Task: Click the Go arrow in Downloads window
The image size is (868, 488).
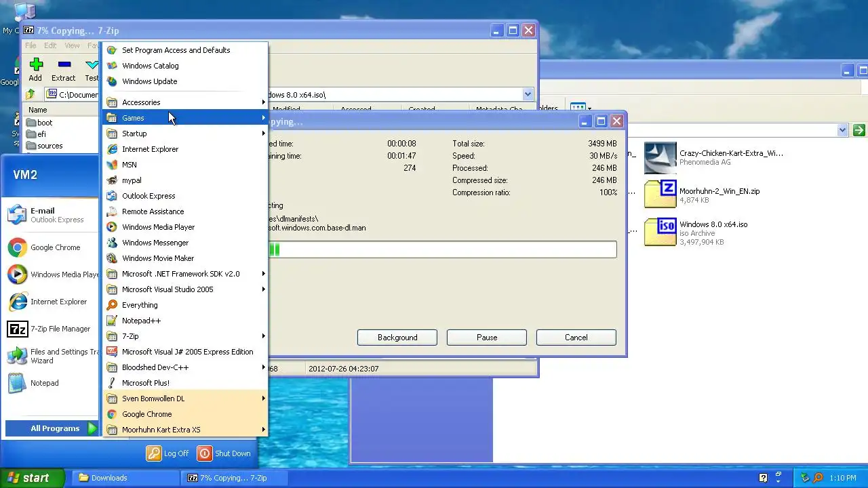Action: pyautogui.click(x=859, y=130)
